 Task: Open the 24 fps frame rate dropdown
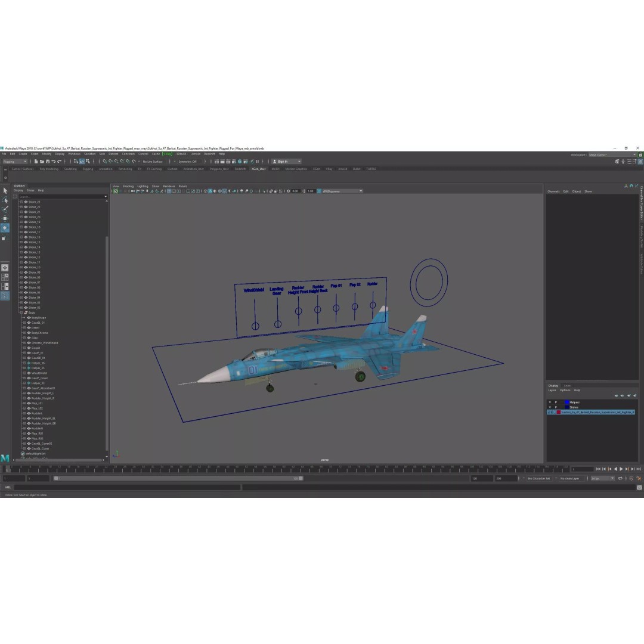point(602,478)
